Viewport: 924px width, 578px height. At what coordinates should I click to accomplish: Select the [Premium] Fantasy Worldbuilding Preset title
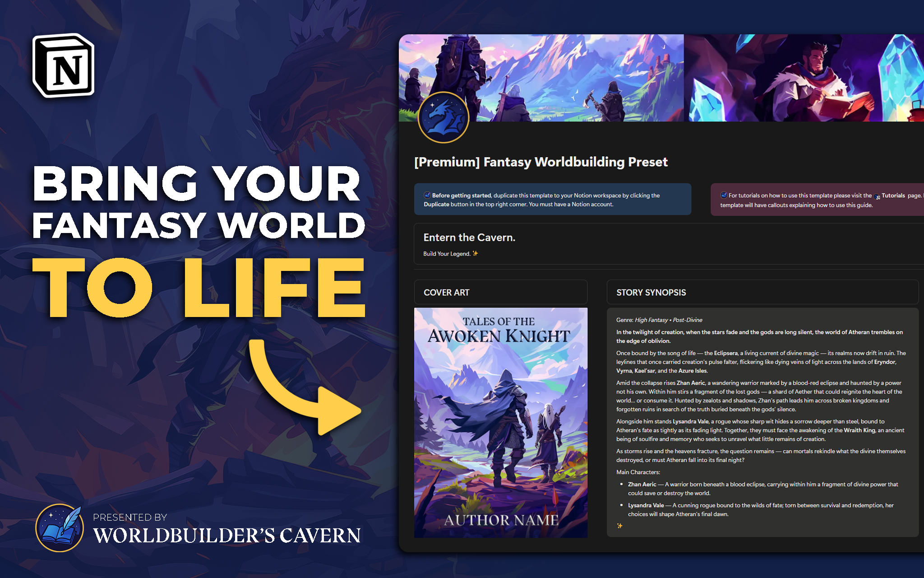(x=541, y=162)
